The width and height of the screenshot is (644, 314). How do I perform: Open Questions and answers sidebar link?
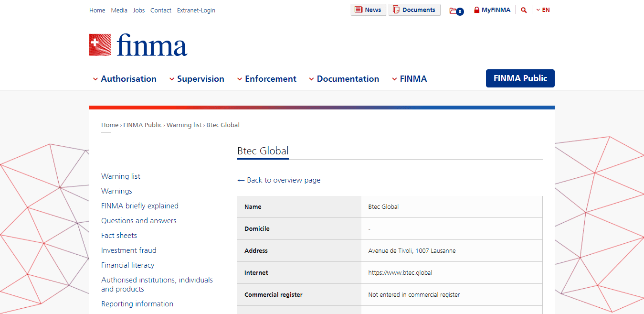(x=139, y=221)
